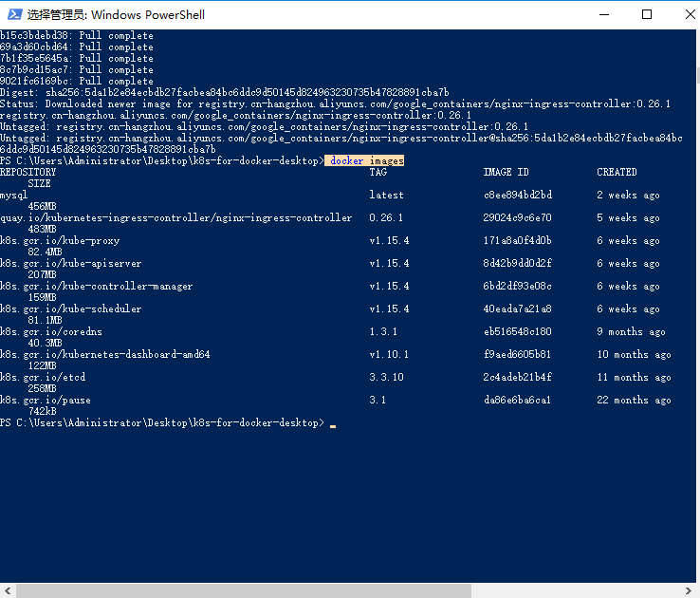Click the 1.3.1 tag of coredns
This screenshot has height=598, width=700.
(x=383, y=332)
